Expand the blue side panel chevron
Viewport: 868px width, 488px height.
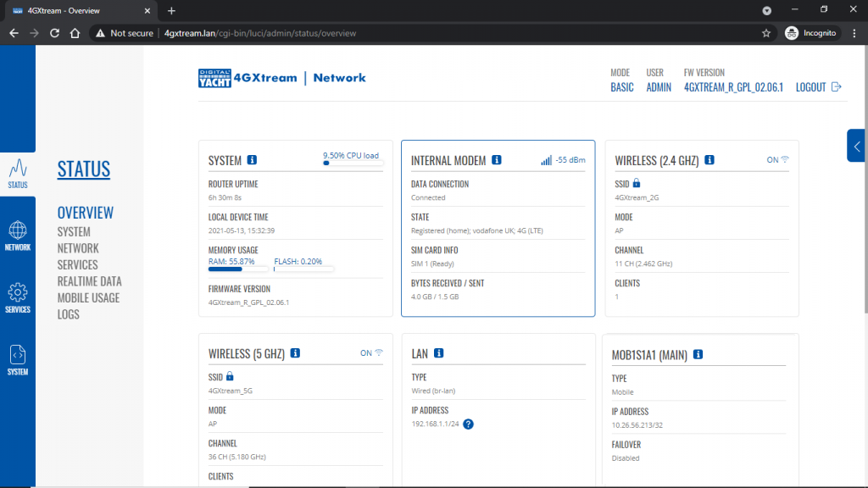[857, 146]
